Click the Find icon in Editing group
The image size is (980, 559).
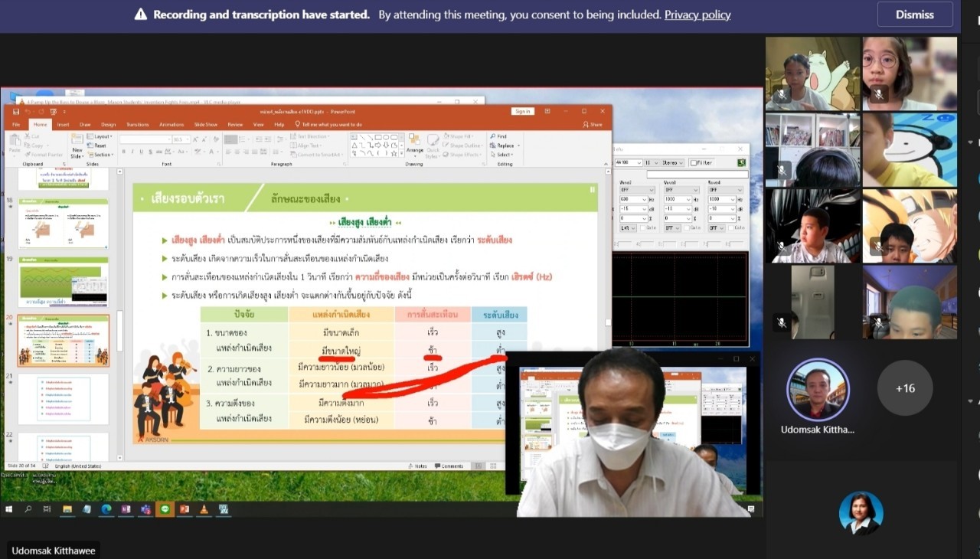click(x=498, y=136)
